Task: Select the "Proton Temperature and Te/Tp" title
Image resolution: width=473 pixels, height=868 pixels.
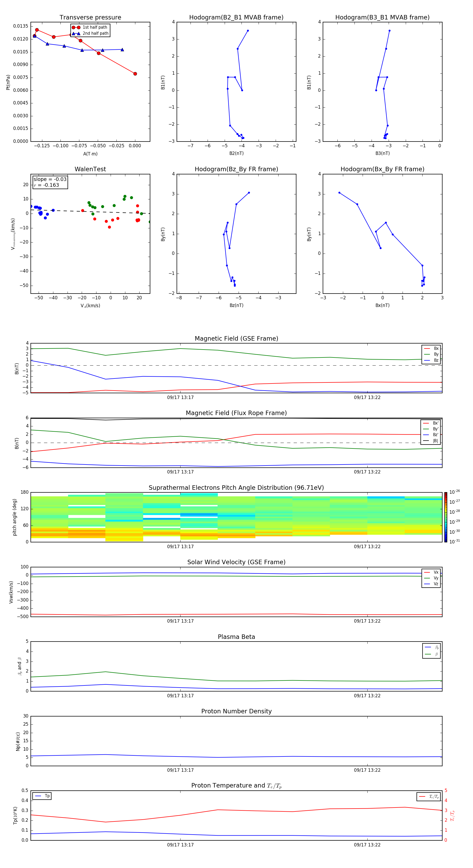Action: tap(236, 786)
